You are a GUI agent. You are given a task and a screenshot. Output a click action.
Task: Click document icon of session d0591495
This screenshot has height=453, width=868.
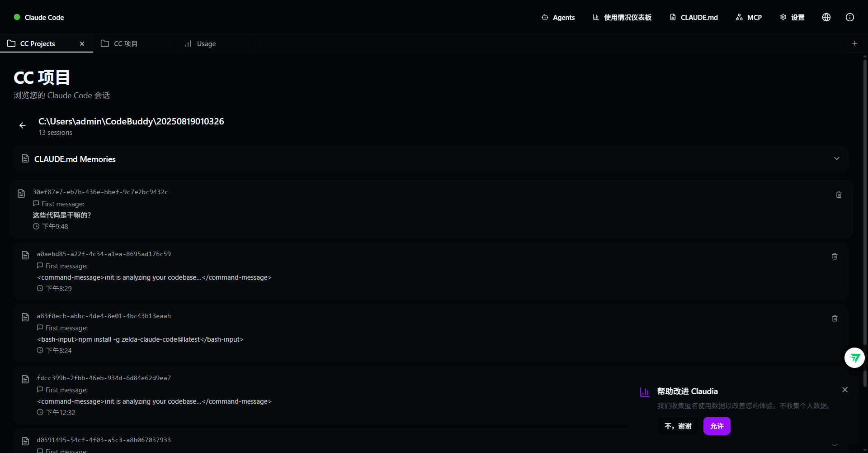coord(25,442)
